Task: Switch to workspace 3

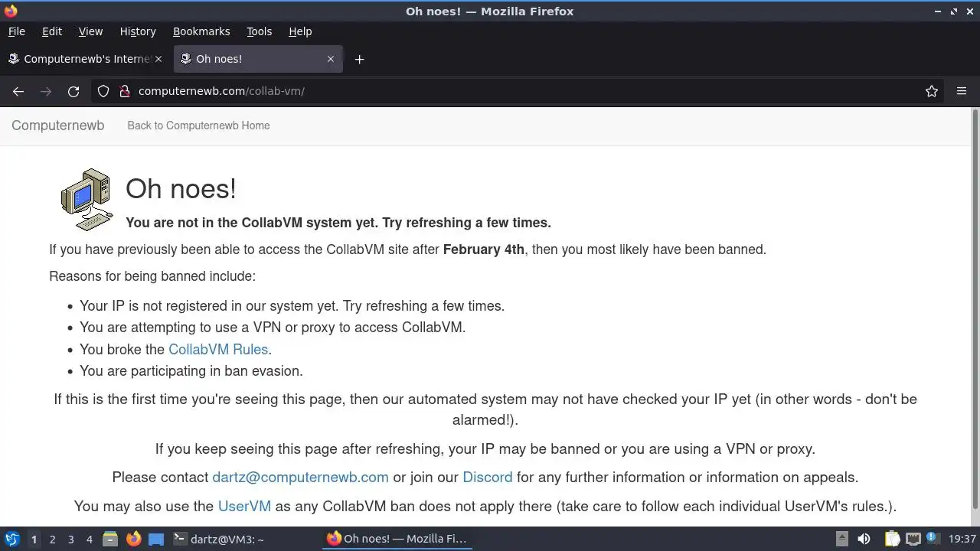Action: [70, 539]
